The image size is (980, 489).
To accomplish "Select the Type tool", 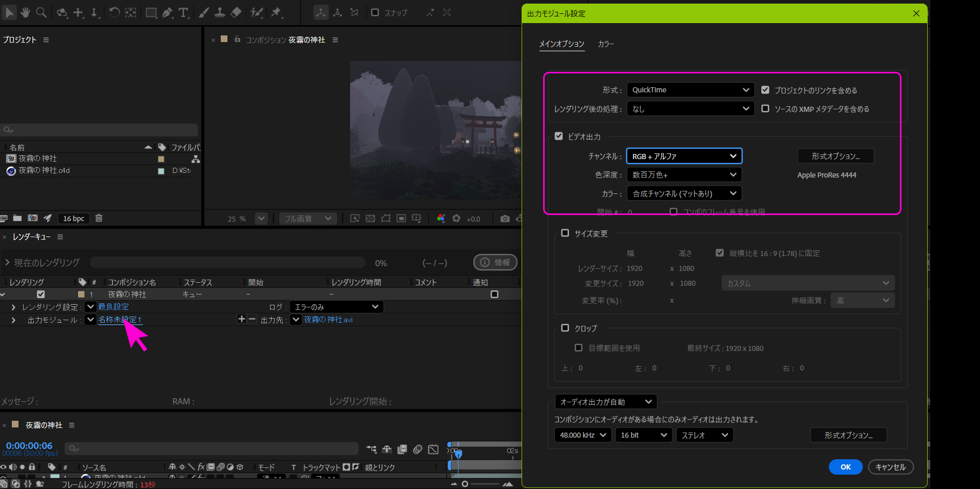I will (183, 13).
